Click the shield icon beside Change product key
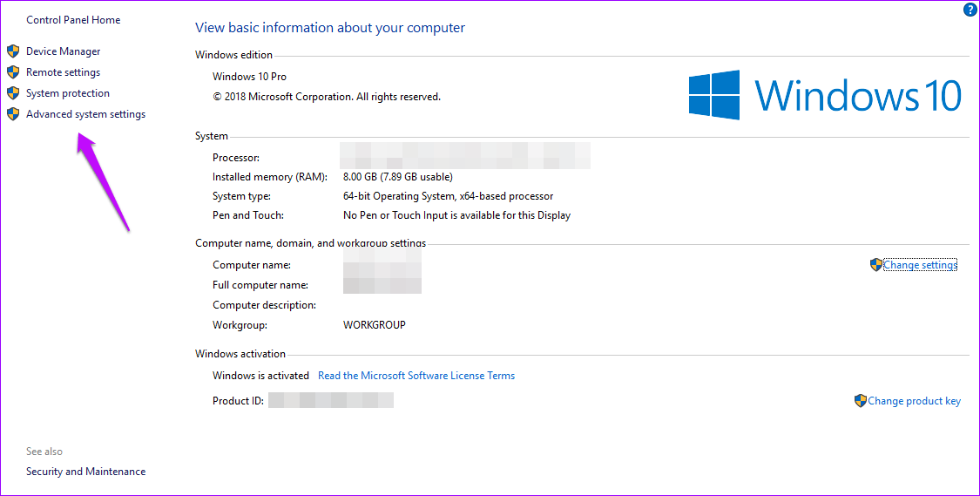The image size is (980, 496). point(861,401)
